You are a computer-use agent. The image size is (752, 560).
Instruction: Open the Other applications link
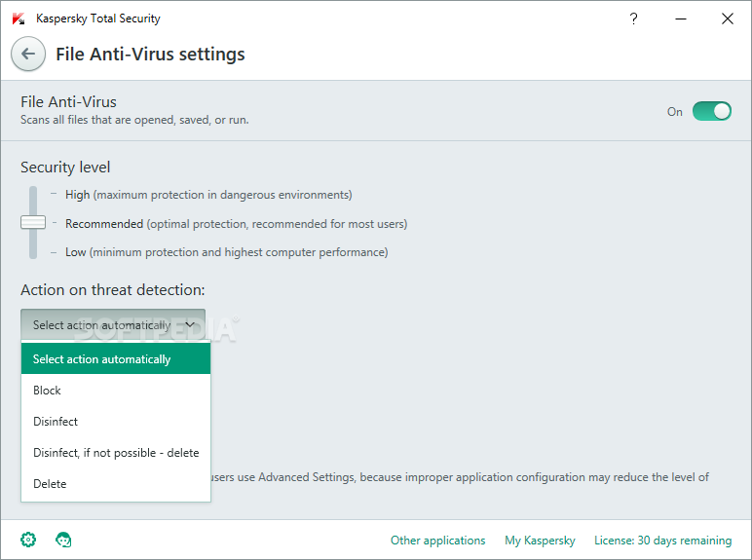437,541
